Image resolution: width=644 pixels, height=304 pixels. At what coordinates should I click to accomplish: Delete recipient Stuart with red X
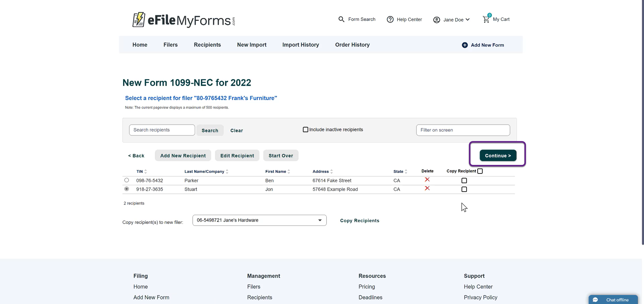click(x=427, y=188)
